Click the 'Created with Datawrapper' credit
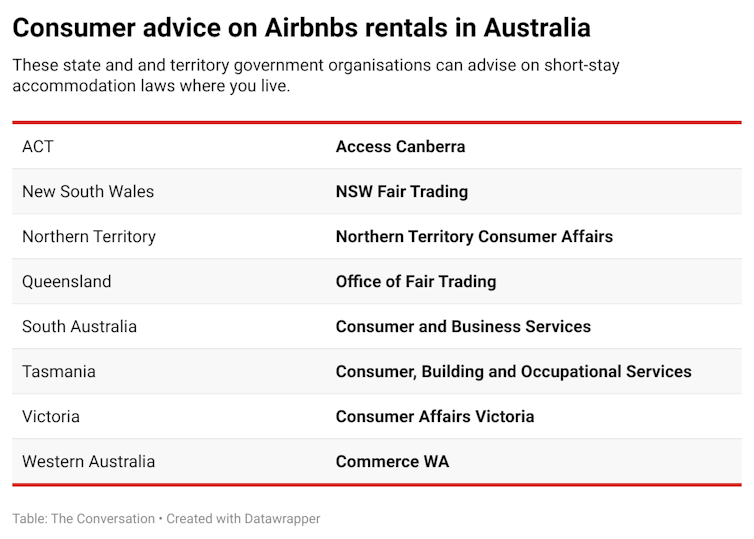 (x=243, y=519)
